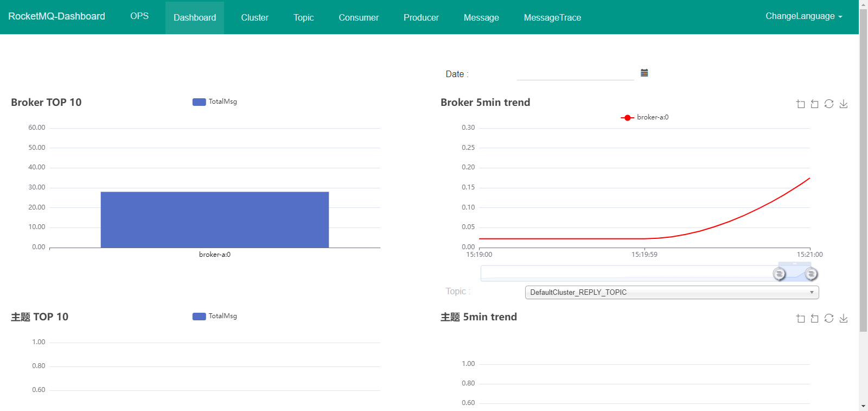Open the OPS page link
The height and width of the screenshot is (411, 868).
click(x=139, y=16)
